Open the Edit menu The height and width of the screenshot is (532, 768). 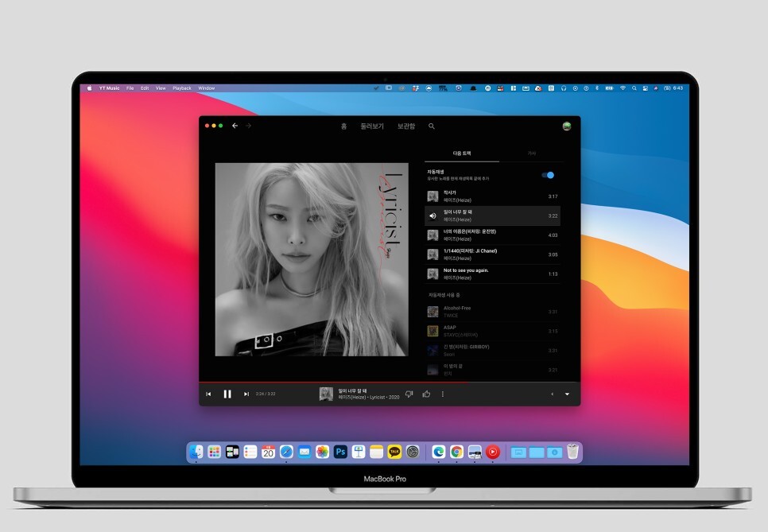(x=145, y=88)
